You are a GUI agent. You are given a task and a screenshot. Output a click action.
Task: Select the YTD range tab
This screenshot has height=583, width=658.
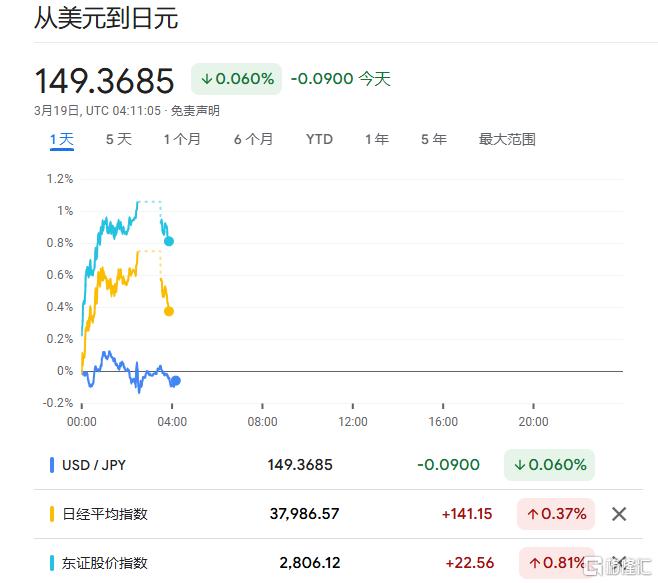(319, 139)
